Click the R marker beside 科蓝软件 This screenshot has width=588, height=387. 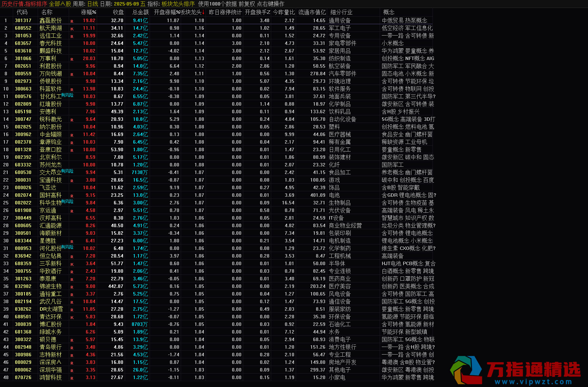[x=72, y=90]
